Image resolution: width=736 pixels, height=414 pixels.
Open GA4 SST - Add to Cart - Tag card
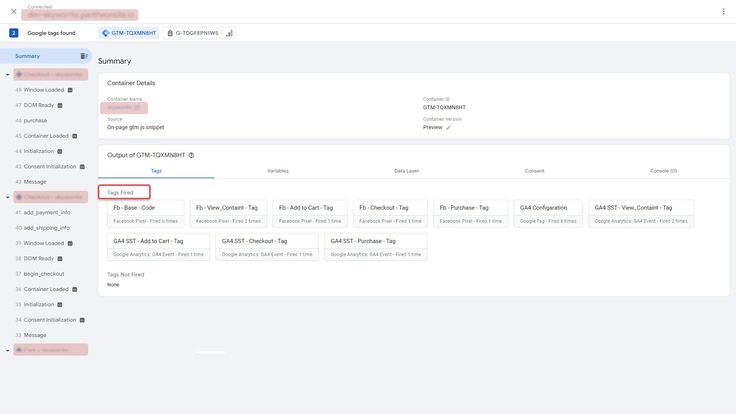tap(158, 247)
